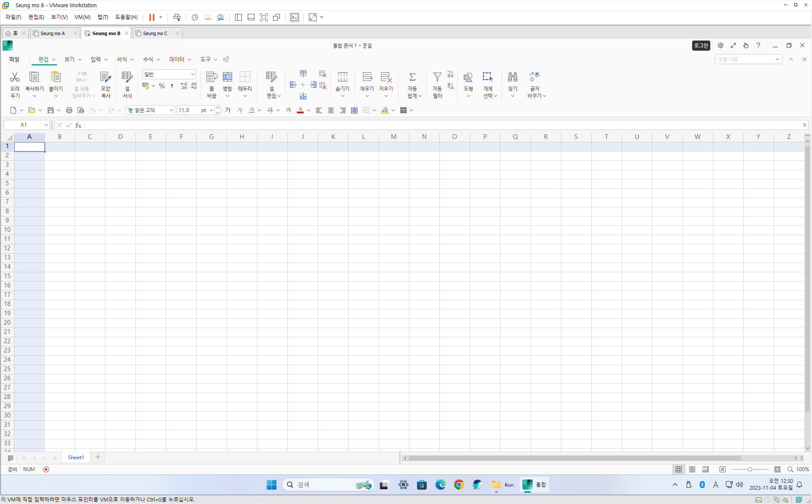This screenshot has width=812, height=504.
Task: Click the Format Painter (모양 복사) icon
Action: click(x=106, y=77)
